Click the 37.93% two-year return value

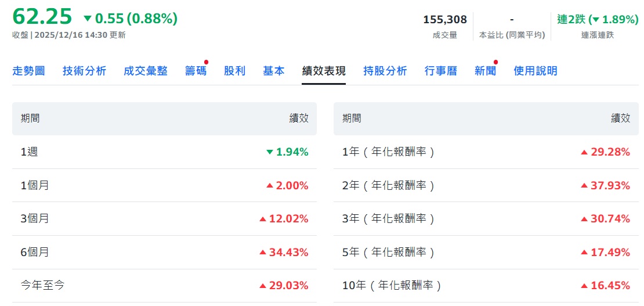(605, 185)
